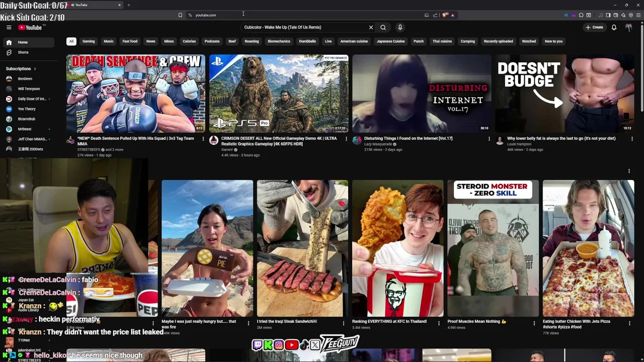Open the Steroid Monster short thumbnail
This screenshot has width=644, height=362.
coord(493,248)
